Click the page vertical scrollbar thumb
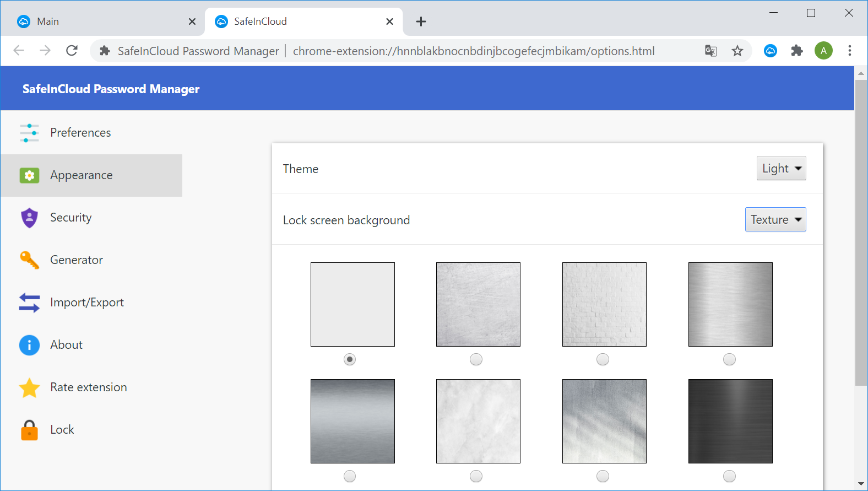This screenshot has width=868, height=491. pyautogui.click(x=861, y=233)
